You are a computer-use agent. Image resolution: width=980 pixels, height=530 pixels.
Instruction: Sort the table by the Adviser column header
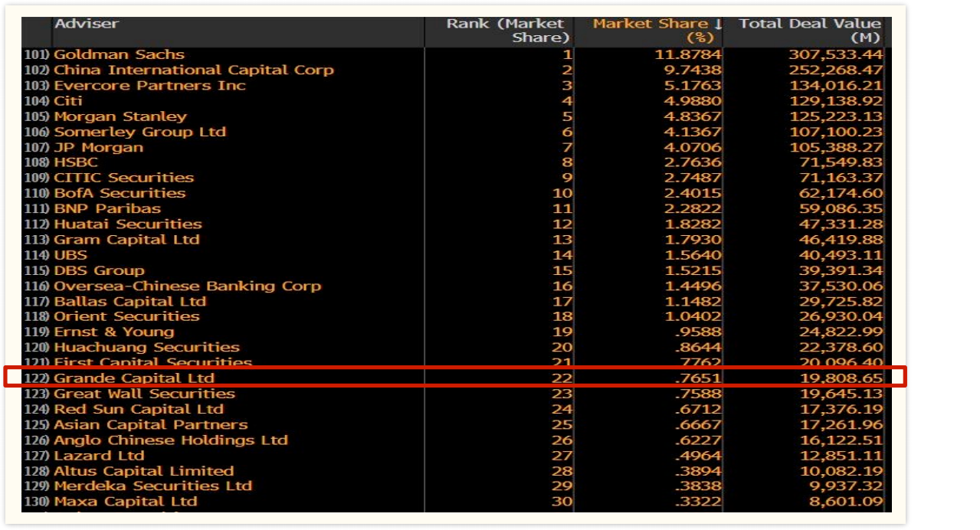(87, 24)
